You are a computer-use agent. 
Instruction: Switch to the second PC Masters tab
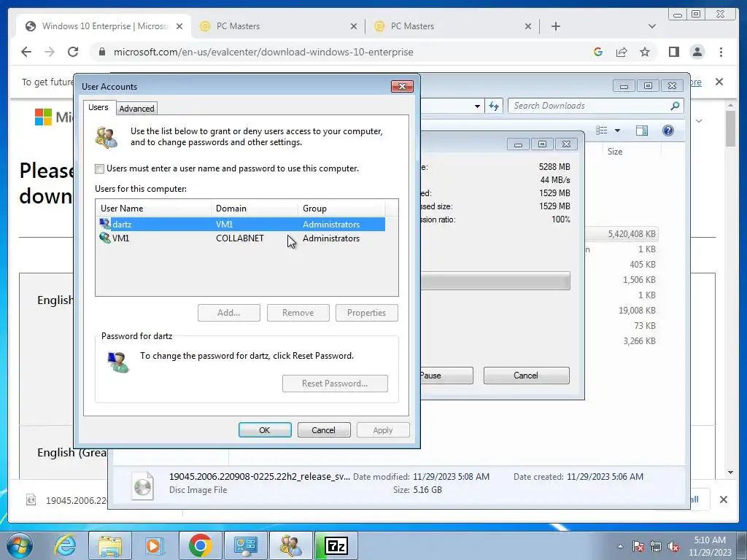tap(452, 26)
